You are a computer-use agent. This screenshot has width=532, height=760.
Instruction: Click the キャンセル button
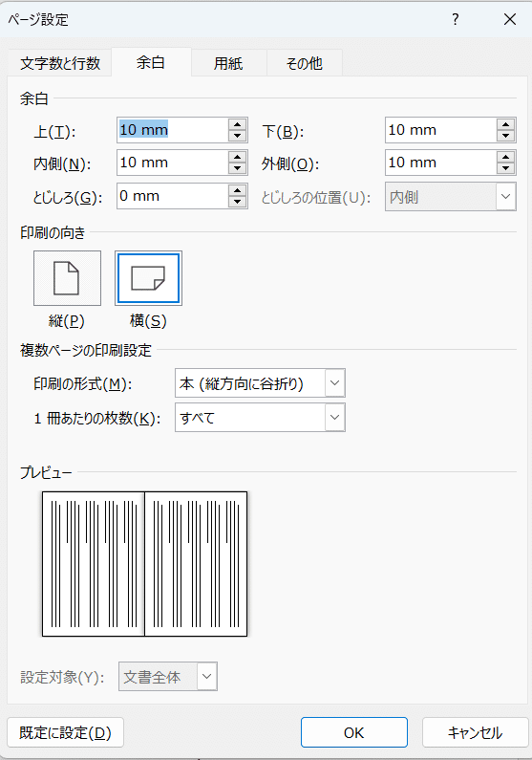[x=475, y=733]
